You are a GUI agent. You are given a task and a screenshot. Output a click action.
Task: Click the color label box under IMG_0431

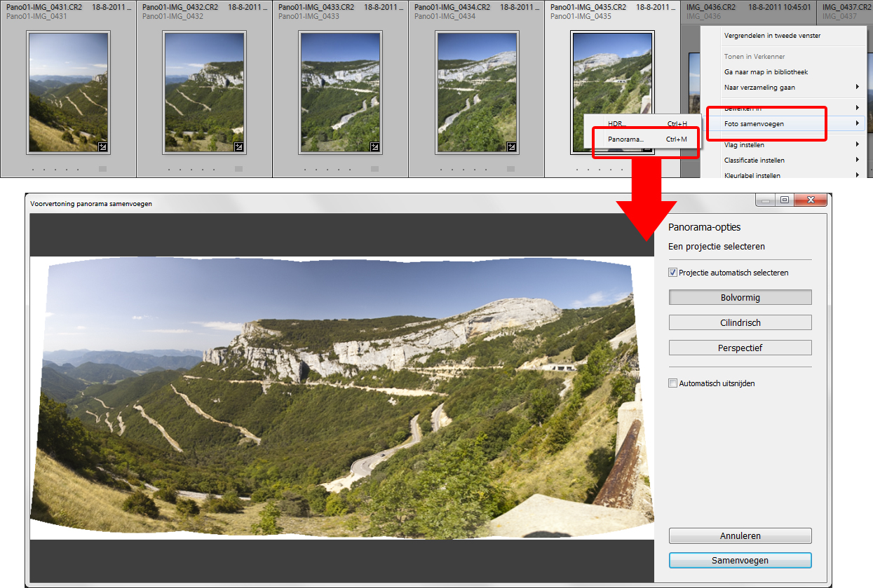click(102, 169)
